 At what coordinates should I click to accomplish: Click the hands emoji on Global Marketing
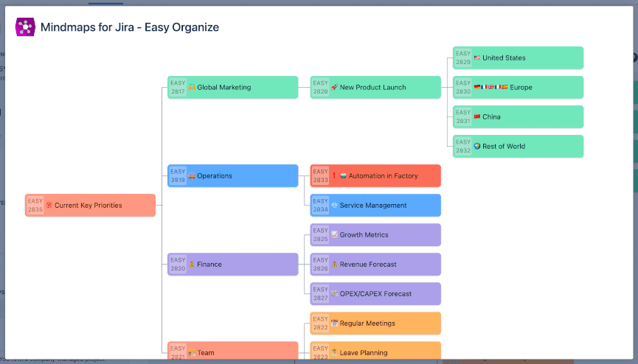[x=192, y=87]
